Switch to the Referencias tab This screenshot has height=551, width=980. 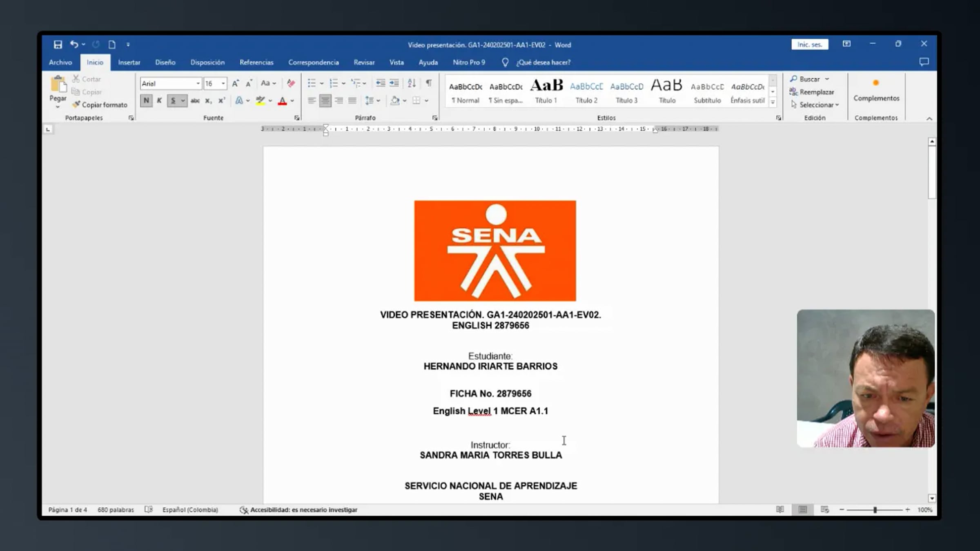(x=256, y=62)
